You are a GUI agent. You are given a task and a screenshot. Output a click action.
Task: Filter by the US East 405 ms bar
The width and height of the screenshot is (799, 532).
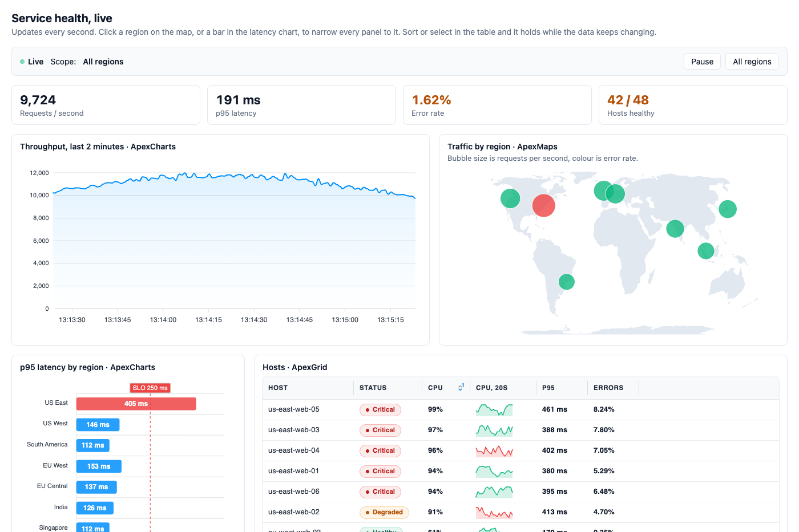tap(136, 404)
